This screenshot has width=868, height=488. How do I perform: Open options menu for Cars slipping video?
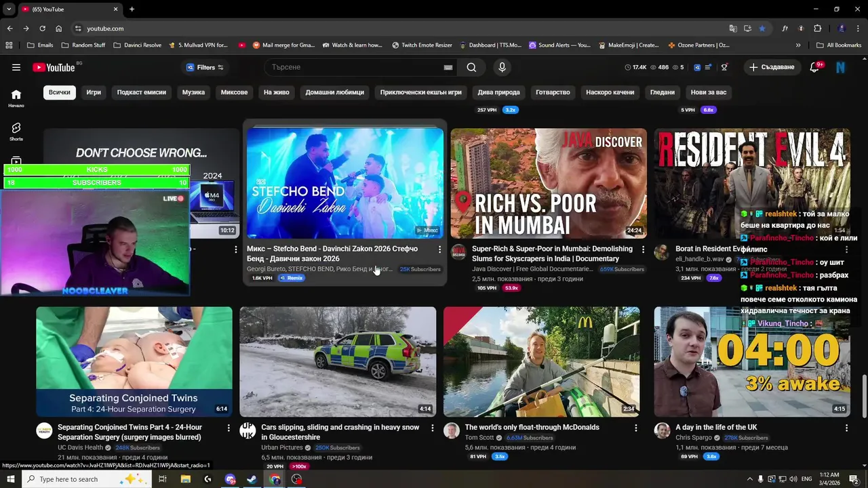coord(432,428)
